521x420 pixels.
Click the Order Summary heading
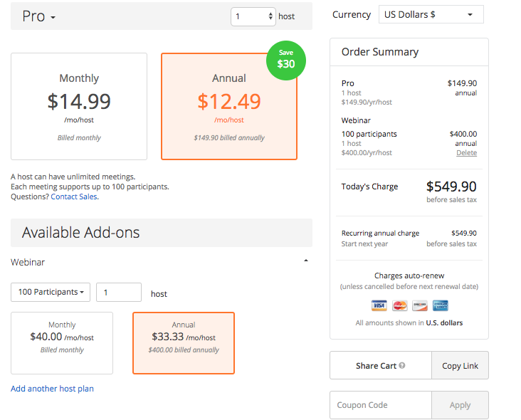[x=380, y=52]
